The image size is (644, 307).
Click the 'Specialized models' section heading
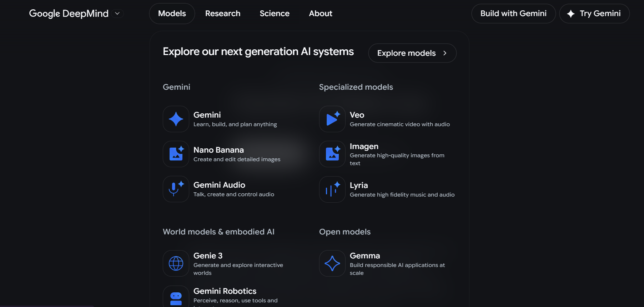[356, 87]
